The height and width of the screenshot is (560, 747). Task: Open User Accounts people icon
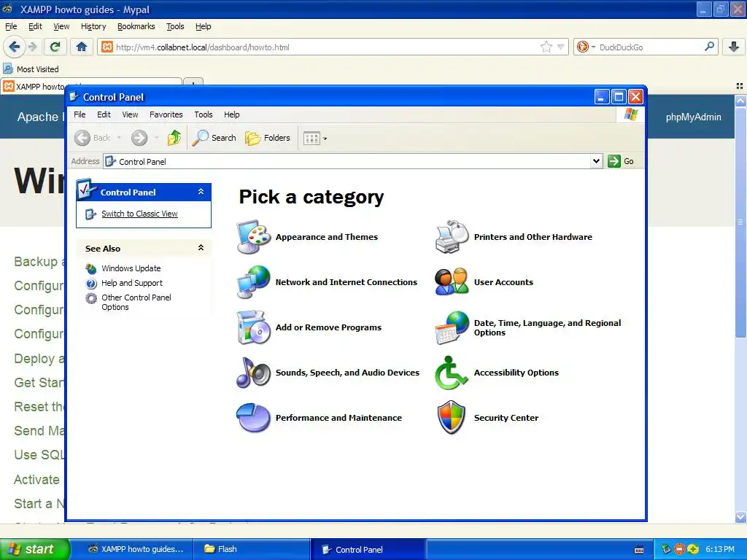coord(452,282)
